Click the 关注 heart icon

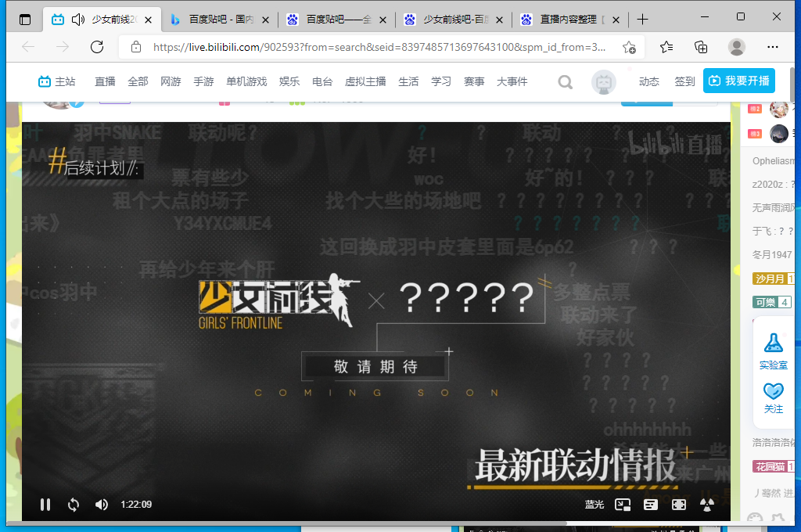[773, 391]
